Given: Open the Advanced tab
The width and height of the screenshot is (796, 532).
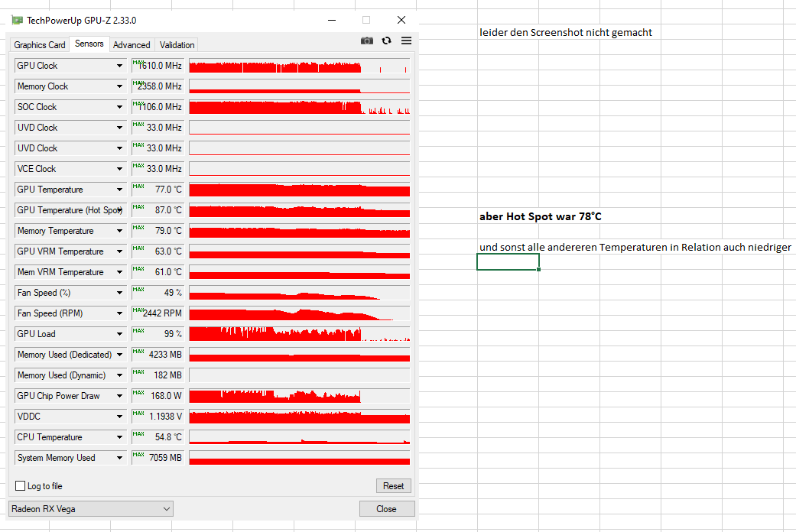Looking at the screenshot, I should pos(132,44).
